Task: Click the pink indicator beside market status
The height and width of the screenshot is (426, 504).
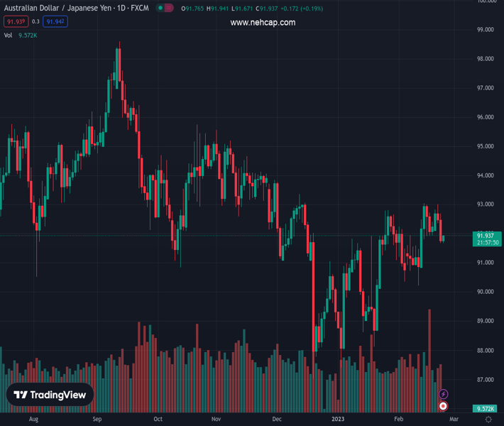Action: pos(170,9)
